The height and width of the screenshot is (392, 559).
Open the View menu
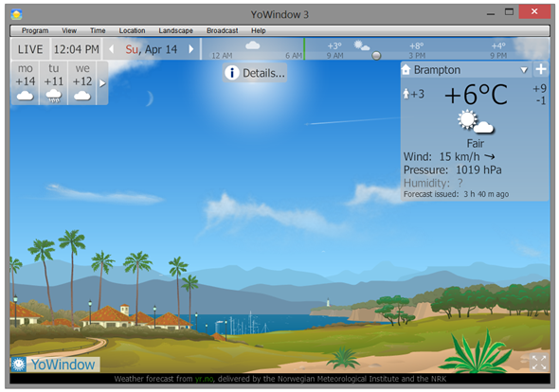click(x=69, y=30)
